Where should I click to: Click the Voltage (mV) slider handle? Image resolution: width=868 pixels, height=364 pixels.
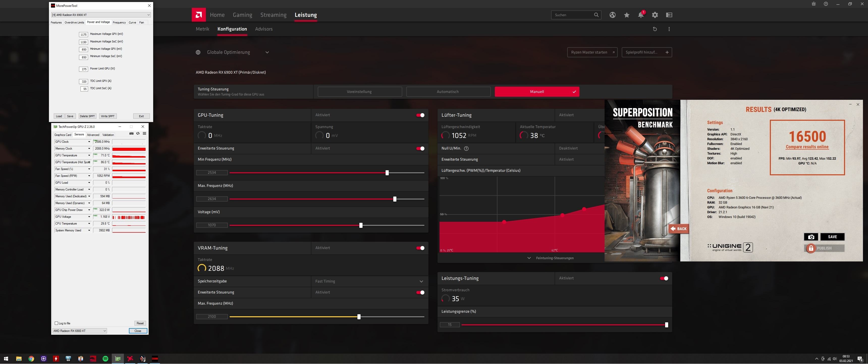tap(361, 225)
